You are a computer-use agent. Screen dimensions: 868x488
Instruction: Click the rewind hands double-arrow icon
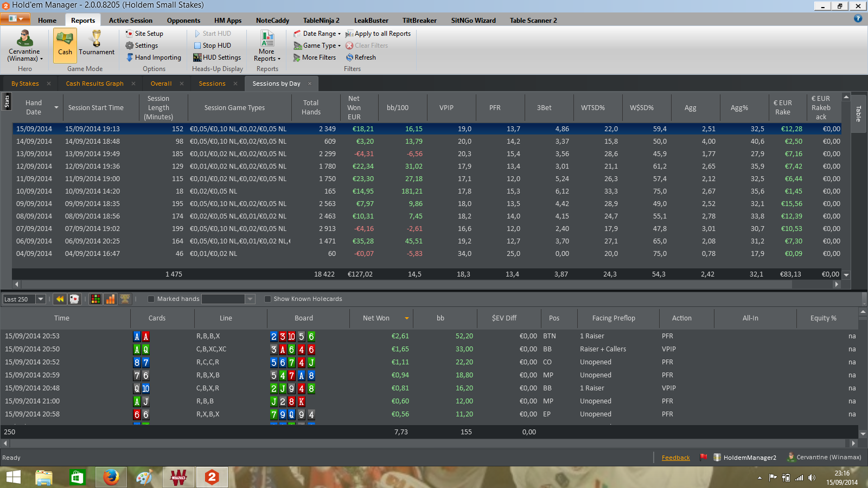(60, 299)
